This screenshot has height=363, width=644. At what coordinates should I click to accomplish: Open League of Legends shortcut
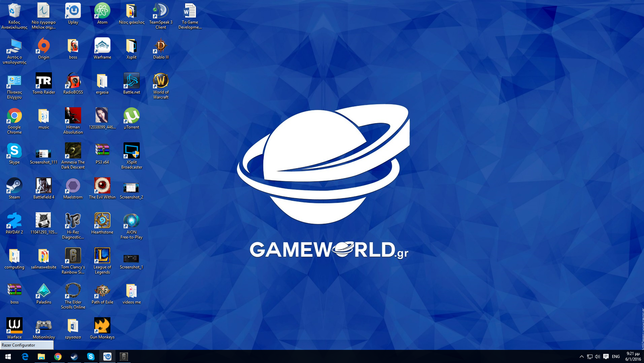click(102, 261)
